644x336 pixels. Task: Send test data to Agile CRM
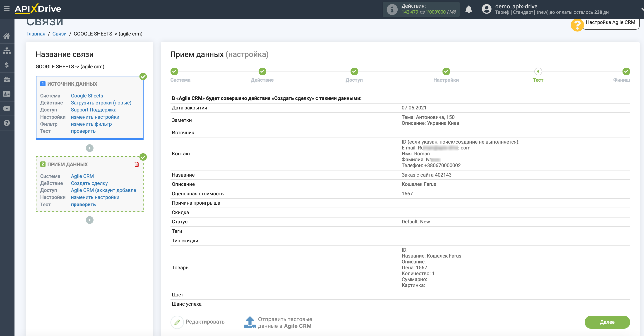[278, 322]
